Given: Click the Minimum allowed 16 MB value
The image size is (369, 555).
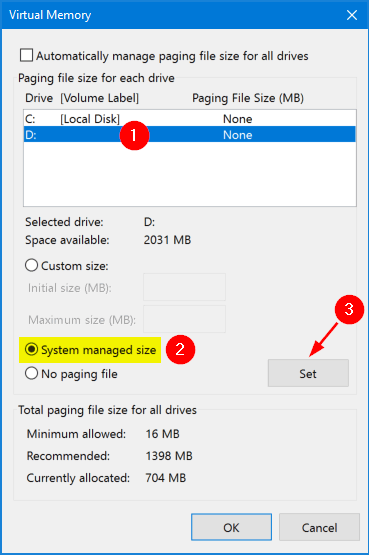Looking at the screenshot, I should coord(162,434).
